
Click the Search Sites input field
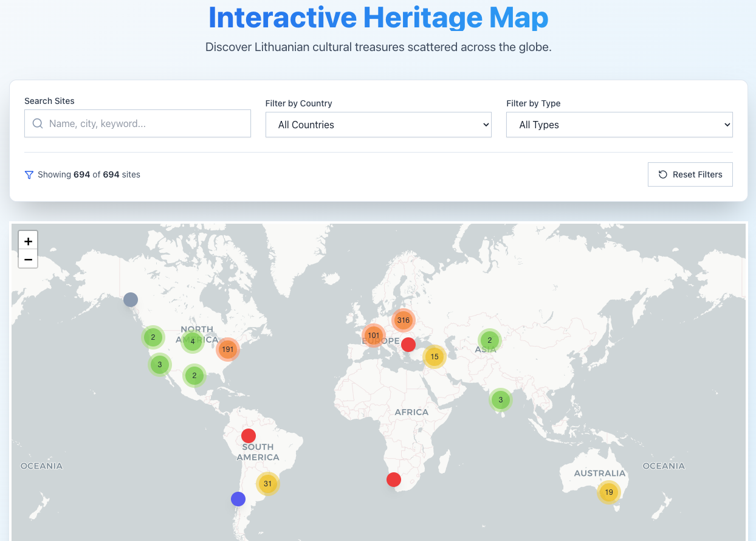click(x=137, y=123)
